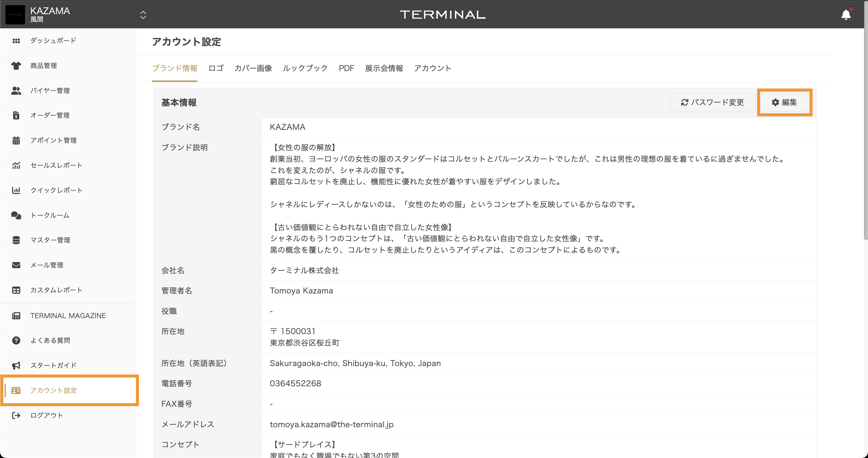Click the appointment calendar icon
Screen dimensions: 868x458
coord(16,140)
